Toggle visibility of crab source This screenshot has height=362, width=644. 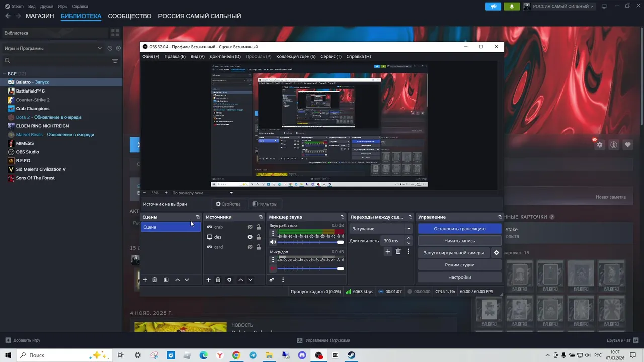250,227
